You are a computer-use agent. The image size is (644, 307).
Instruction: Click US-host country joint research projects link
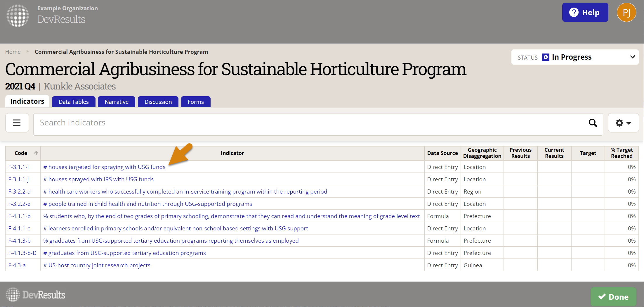(x=97, y=265)
